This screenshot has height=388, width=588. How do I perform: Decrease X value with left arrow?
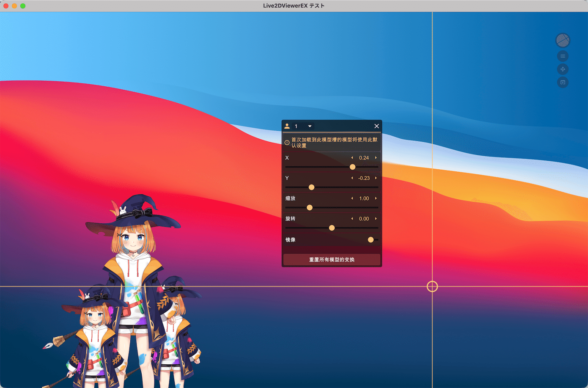352,158
